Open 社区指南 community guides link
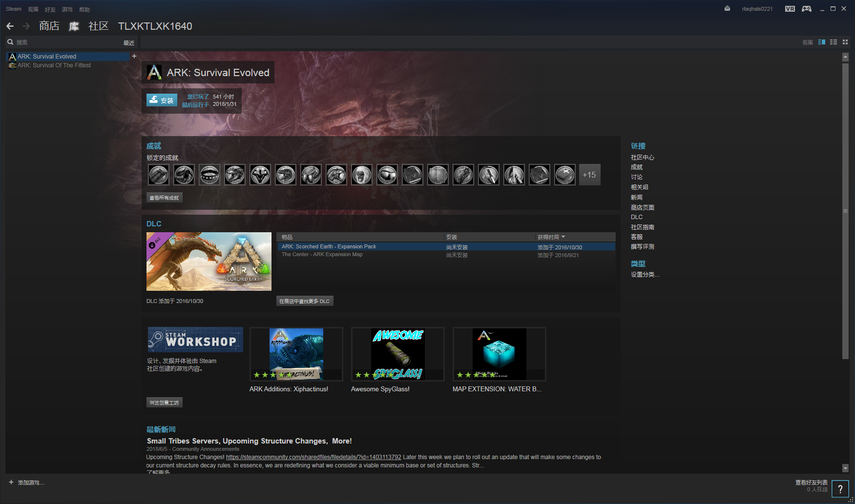 [643, 227]
